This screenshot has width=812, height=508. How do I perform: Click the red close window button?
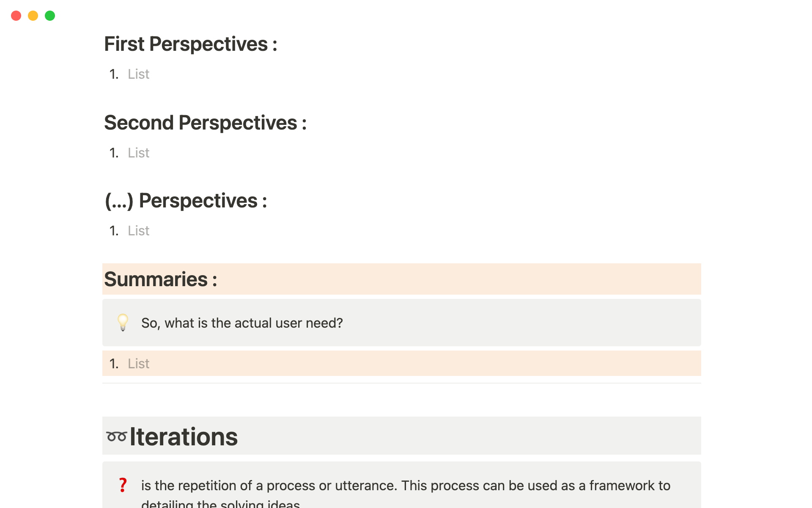click(x=16, y=16)
